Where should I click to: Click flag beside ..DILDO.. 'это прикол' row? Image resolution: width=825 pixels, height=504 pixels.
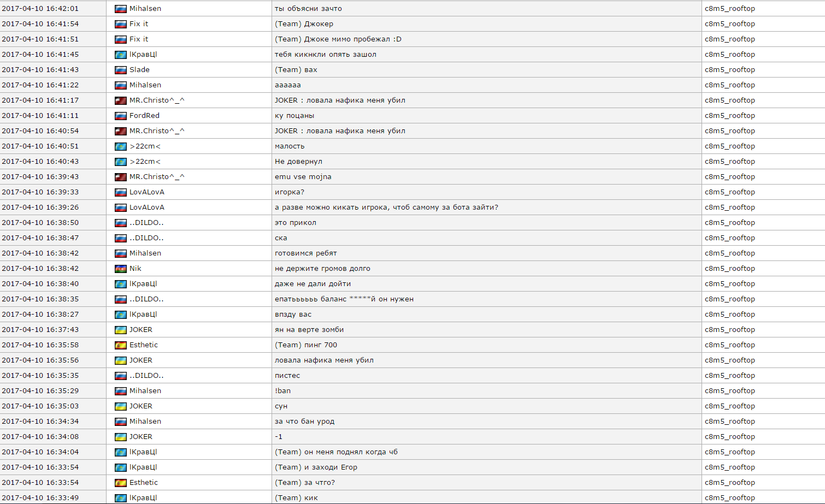120,223
